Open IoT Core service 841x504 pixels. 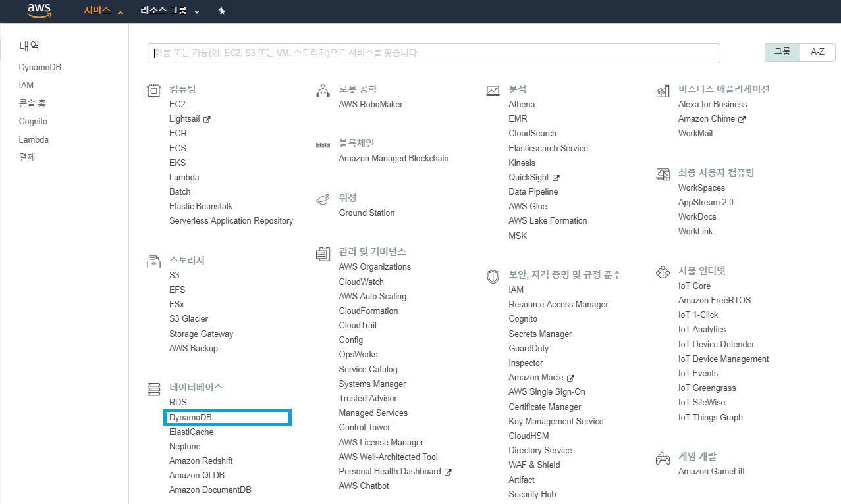click(694, 286)
